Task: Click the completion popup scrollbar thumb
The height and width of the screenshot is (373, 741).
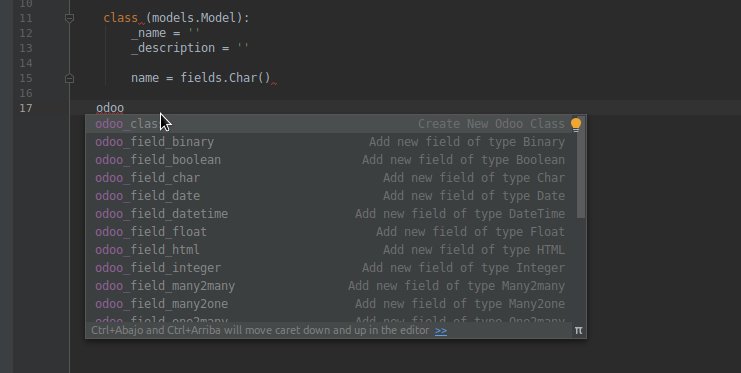Action: click(x=581, y=167)
